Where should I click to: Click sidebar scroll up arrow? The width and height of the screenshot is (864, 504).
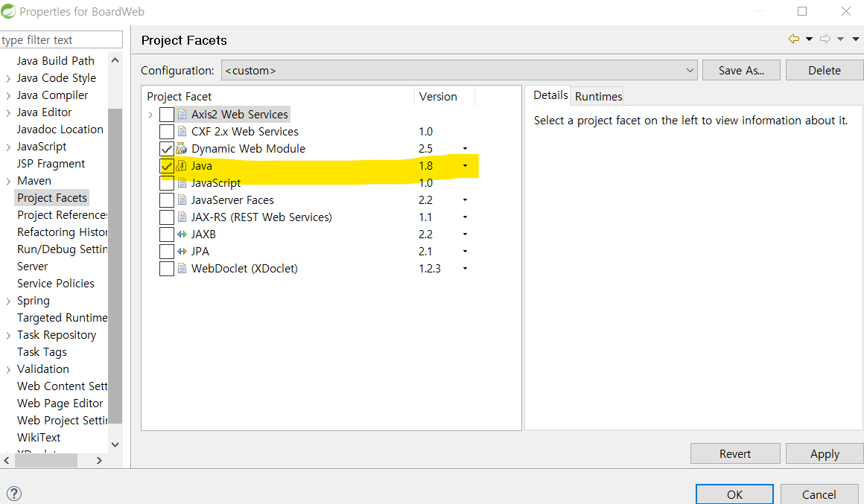pyautogui.click(x=115, y=60)
